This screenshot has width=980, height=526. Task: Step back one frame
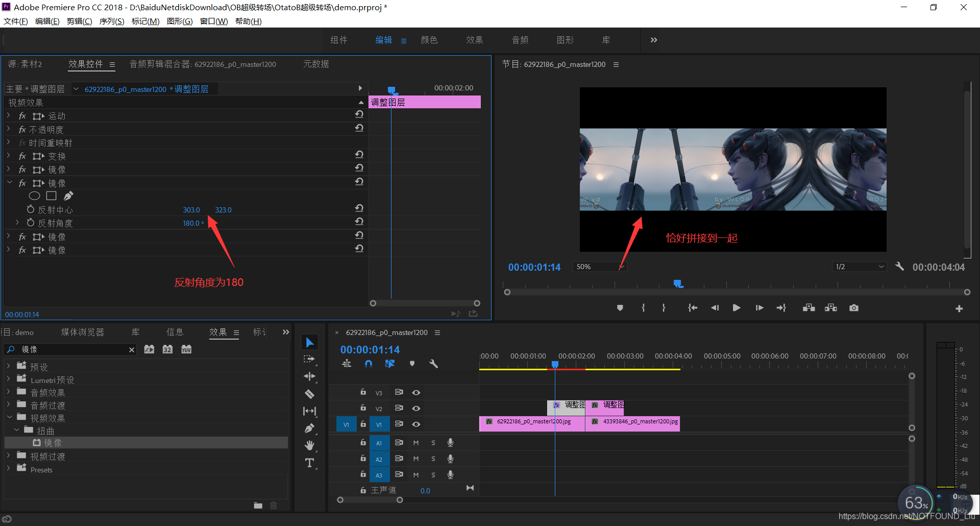pyautogui.click(x=715, y=308)
